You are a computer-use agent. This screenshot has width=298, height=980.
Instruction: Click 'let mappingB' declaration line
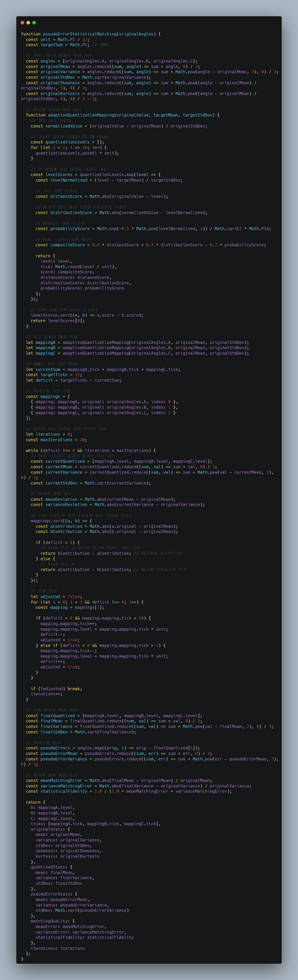point(138,348)
